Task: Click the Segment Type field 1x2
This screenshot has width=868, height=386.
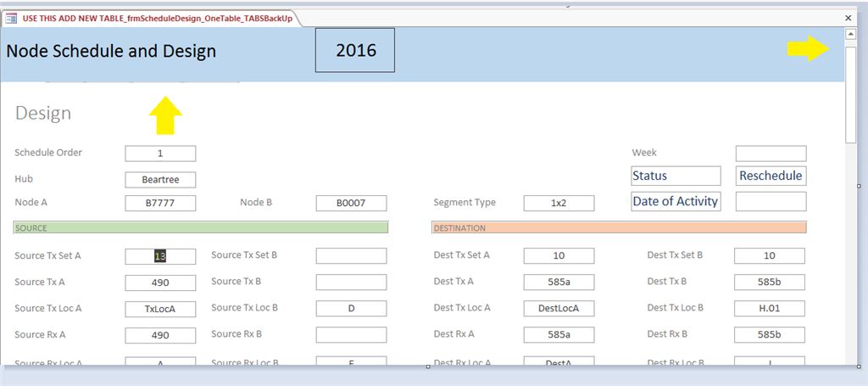Action: (x=559, y=204)
